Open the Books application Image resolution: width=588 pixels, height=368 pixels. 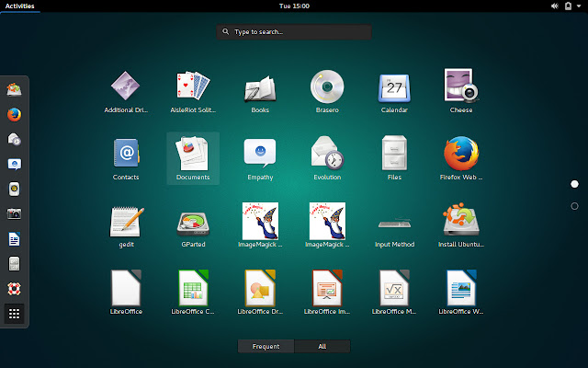pyautogui.click(x=260, y=91)
